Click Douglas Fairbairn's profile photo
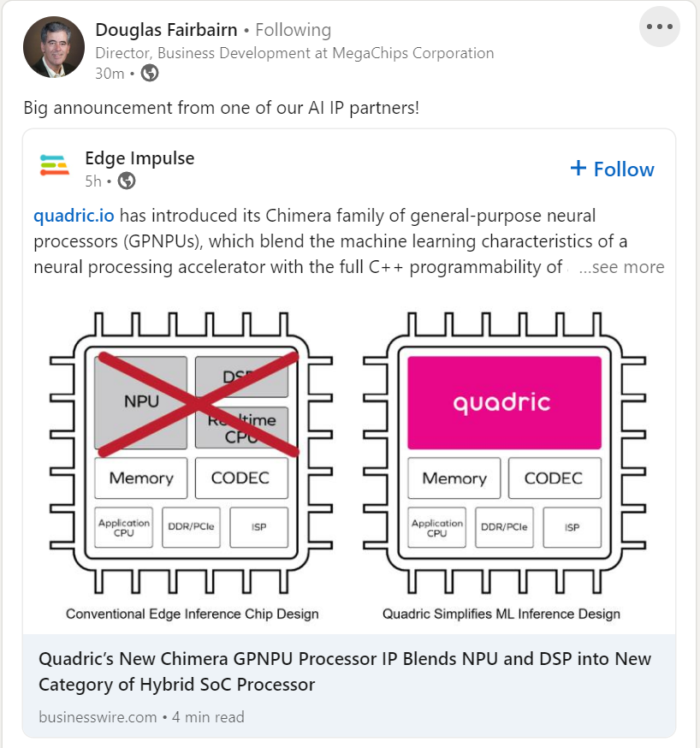This screenshot has width=700, height=748. coord(53,47)
